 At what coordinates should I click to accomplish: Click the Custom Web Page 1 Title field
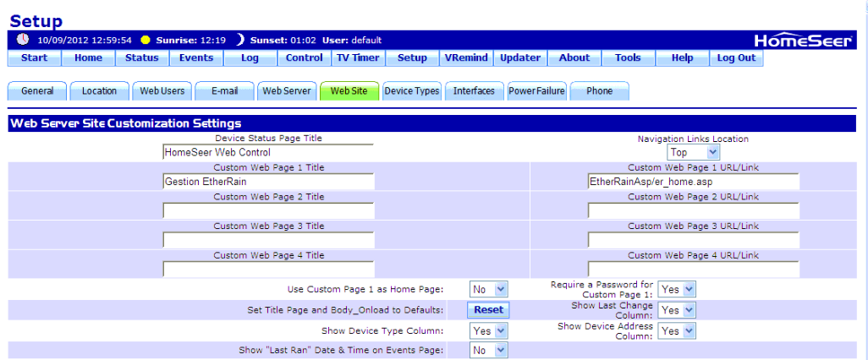coord(268,182)
